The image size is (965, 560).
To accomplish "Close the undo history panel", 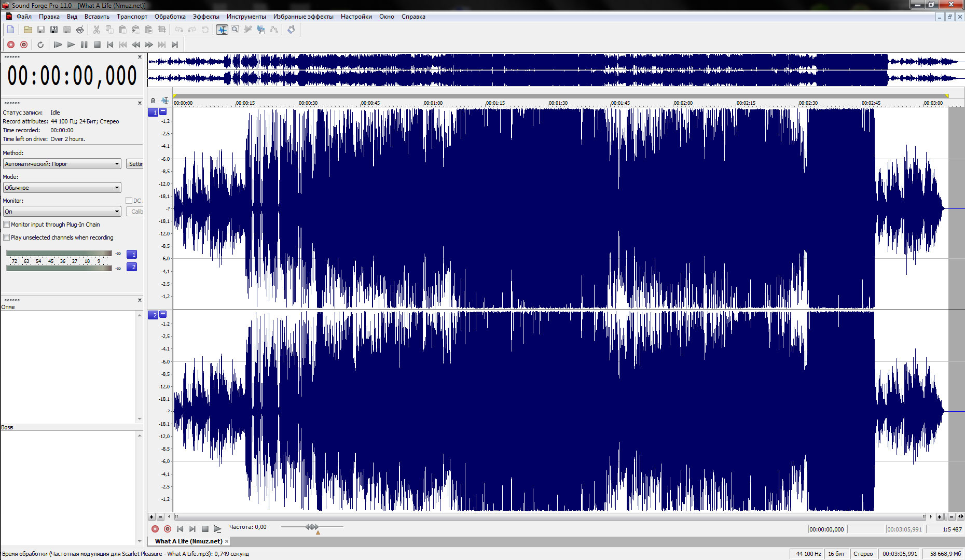I will tap(140, 300).
